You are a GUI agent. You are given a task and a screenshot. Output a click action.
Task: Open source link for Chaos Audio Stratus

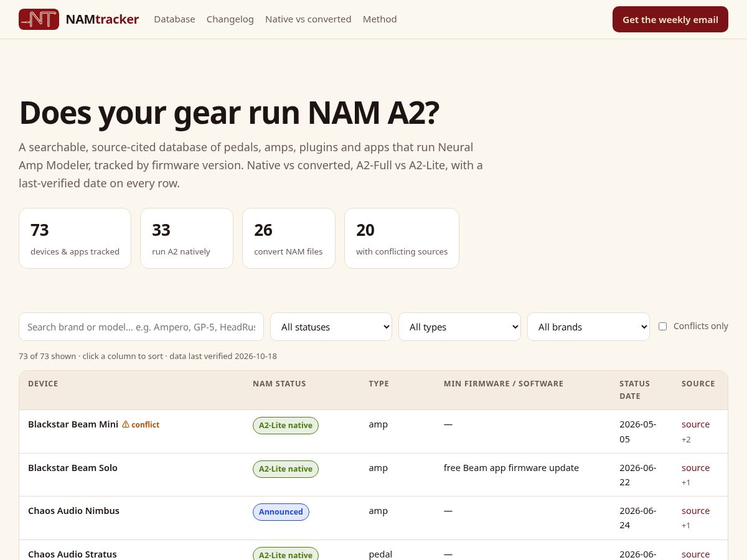(695, 554)
